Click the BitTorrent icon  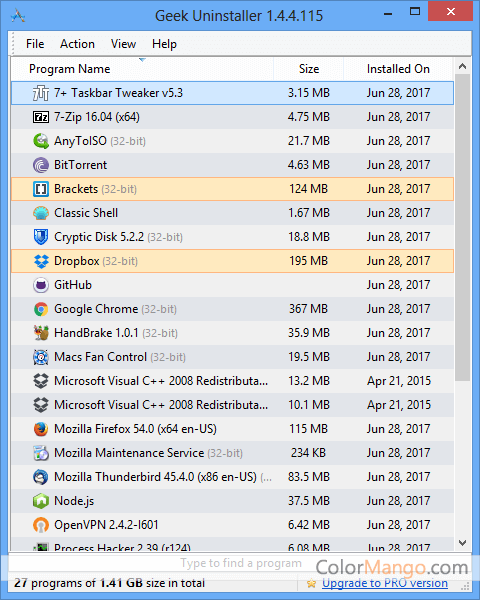click(x=41, y=165)
